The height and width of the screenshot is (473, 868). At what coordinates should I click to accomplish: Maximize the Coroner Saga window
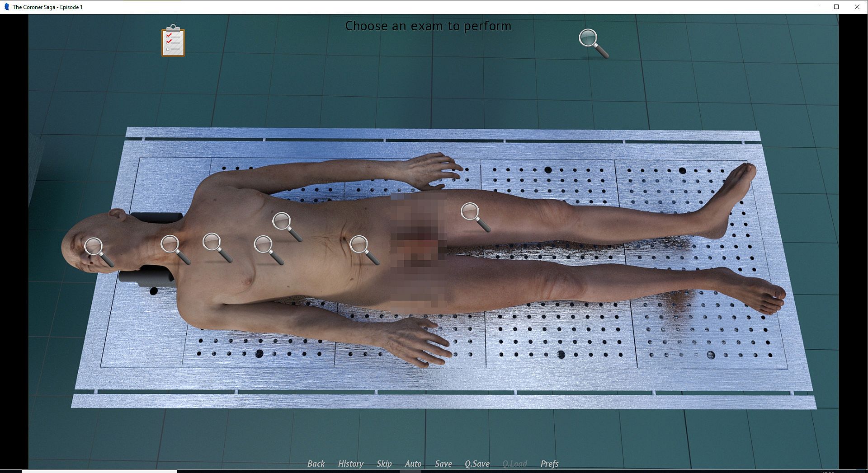[836, 7]
